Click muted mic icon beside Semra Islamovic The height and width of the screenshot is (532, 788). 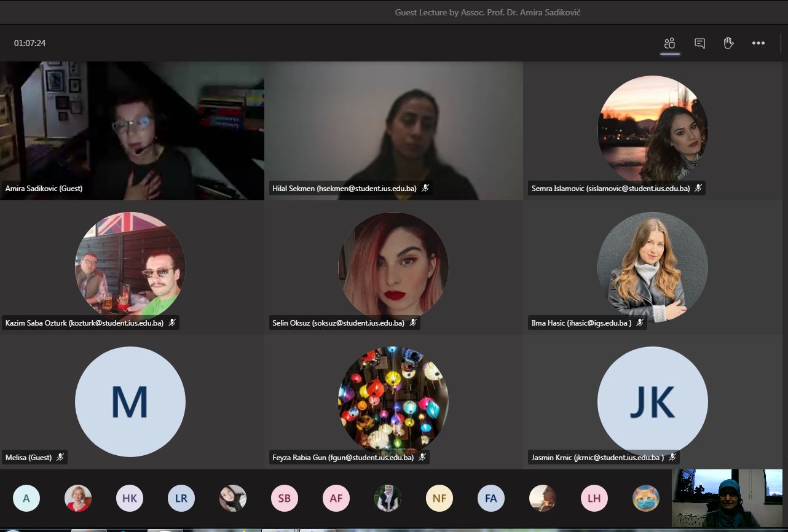(698, 189)
